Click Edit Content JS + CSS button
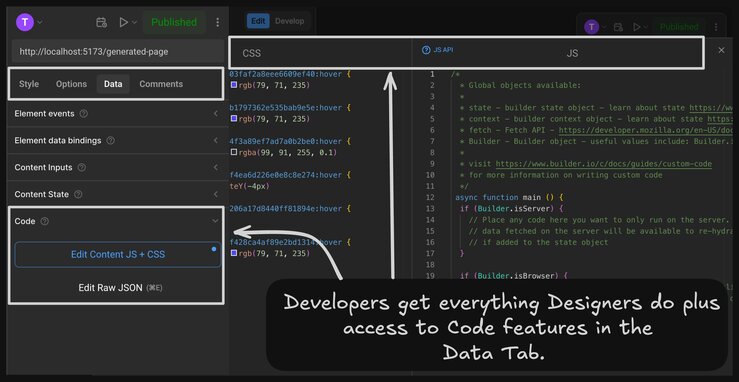739x382 pixels. 118,254
